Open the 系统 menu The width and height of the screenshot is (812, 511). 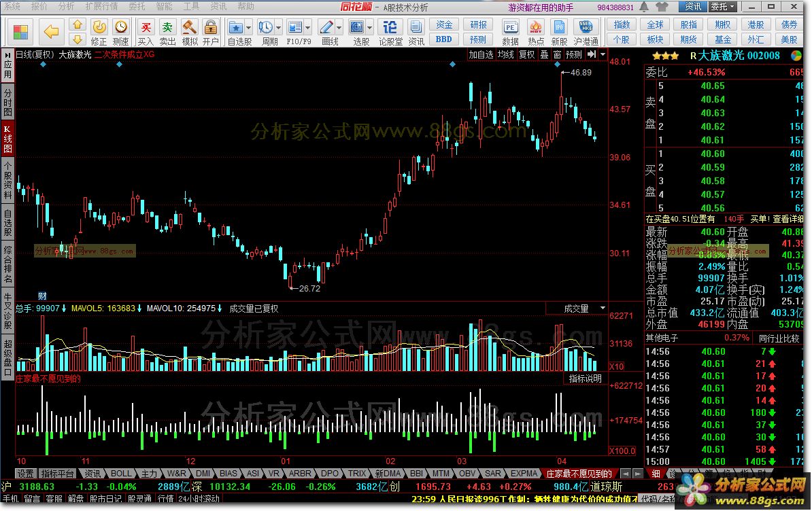[x=12, y=6]
